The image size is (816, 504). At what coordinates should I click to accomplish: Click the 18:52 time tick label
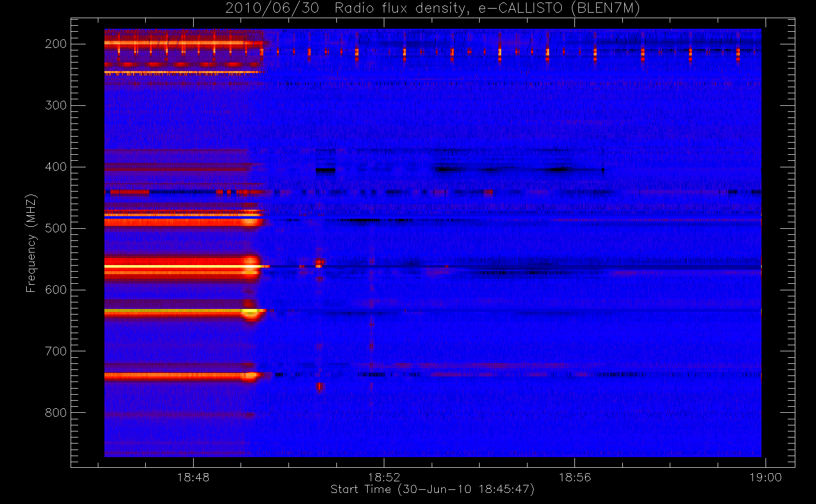(x=384, y=477)
